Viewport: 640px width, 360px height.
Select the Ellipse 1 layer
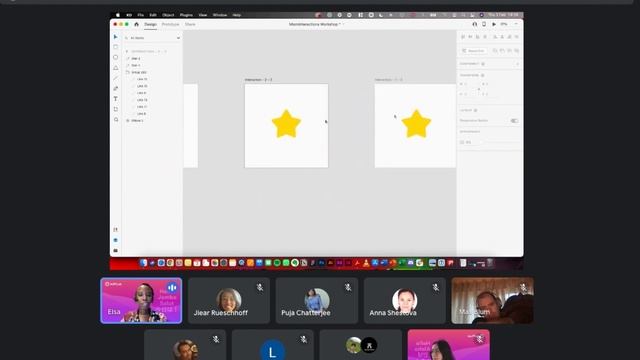pos(137,121)
